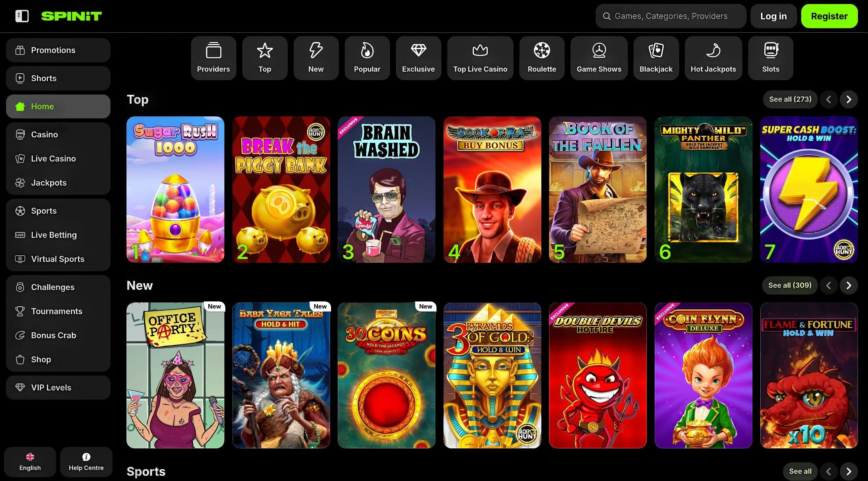The image size is (868, 481).
Task: Select the Slots machine category
Action: coord(770,58)
